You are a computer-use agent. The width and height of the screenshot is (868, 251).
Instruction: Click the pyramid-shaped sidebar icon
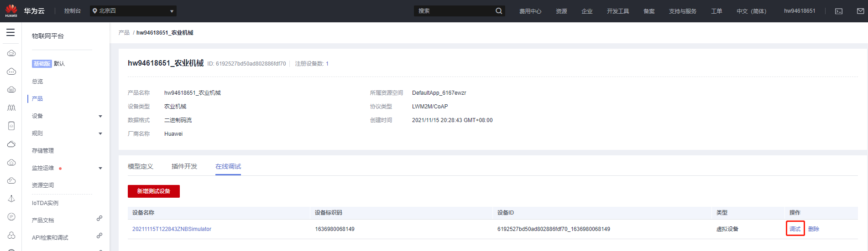[11, 199]
